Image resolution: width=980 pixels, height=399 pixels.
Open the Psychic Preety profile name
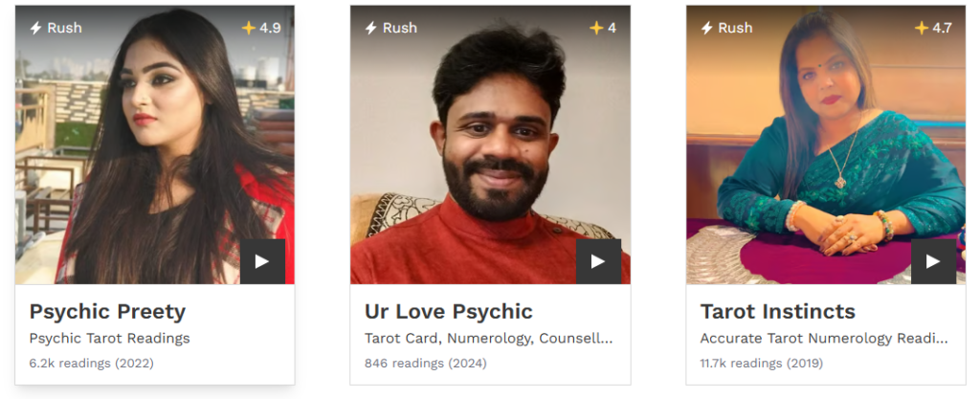[107, 311]
